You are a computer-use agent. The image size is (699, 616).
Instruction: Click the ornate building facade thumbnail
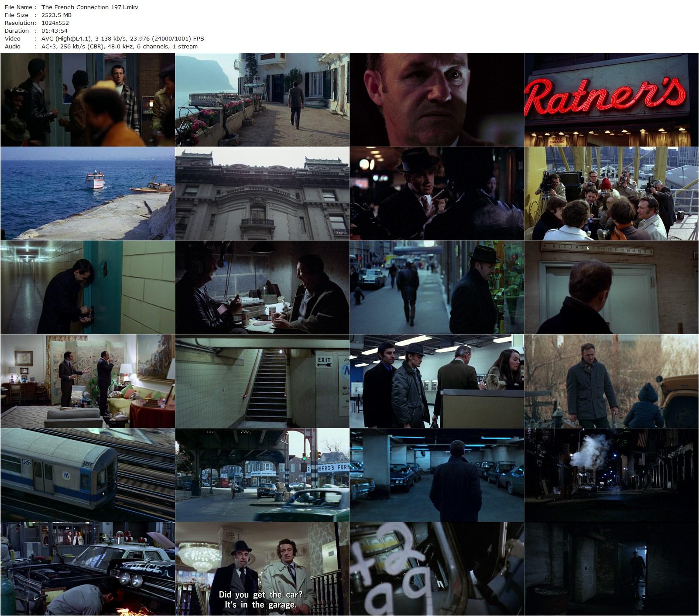click(262, 194)
